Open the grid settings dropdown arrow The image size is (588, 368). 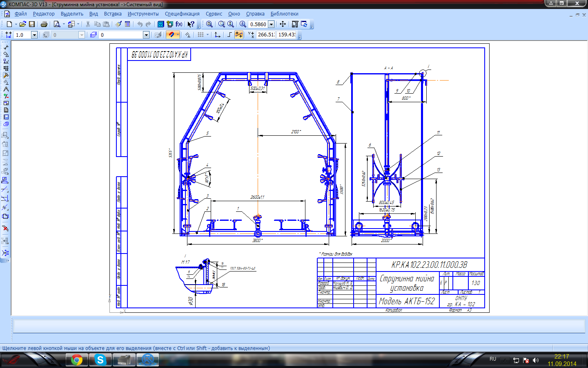click(207, 35)
